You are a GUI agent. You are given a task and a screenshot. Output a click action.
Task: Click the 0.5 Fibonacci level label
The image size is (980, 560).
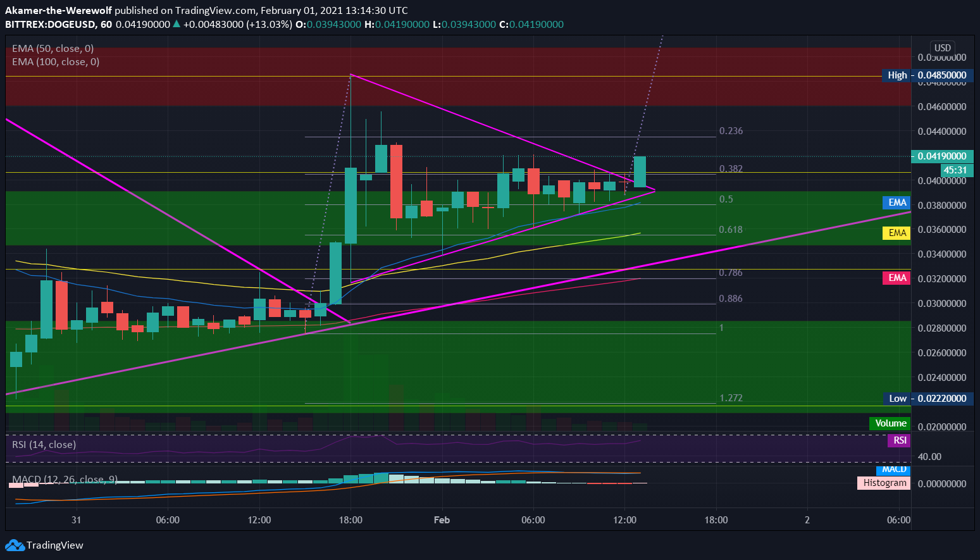pyautogui.click(x=726, y=199)
